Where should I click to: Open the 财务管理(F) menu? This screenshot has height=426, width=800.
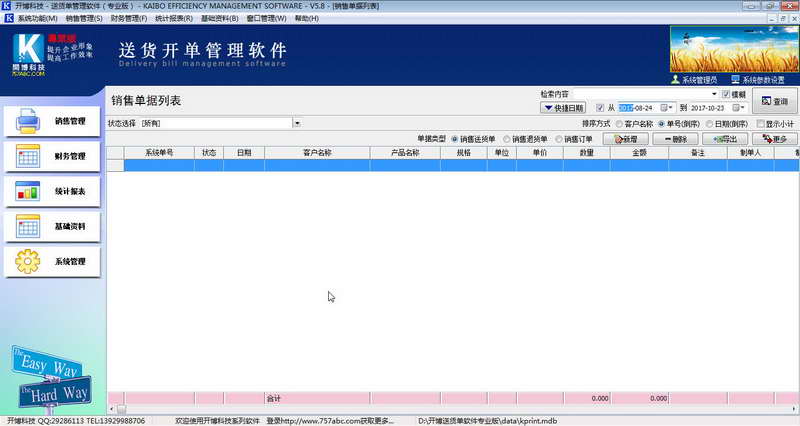coord(129,18)
